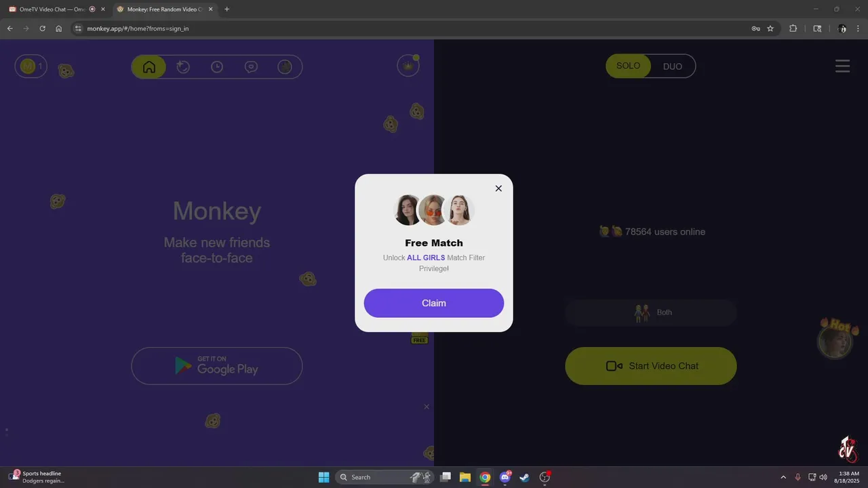Open the hamburger menu
Screen dimensions: 868x488
tap(842, 66)
